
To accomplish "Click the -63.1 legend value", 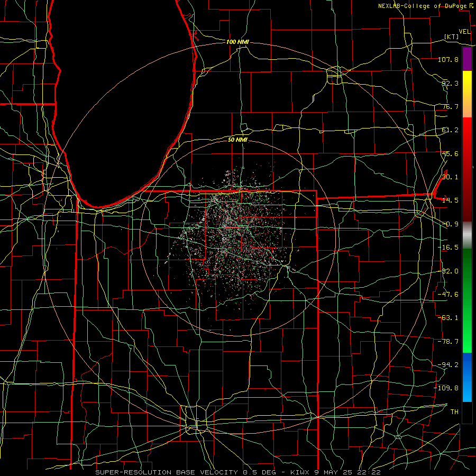I will [x=448, y=318].
